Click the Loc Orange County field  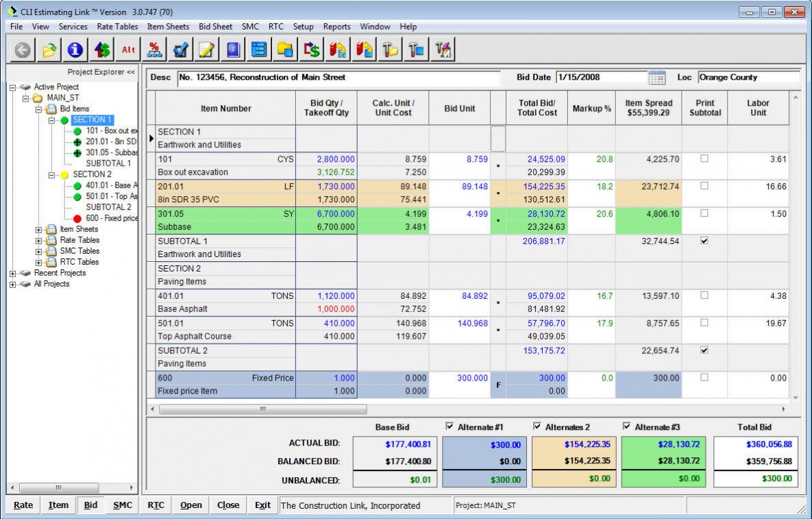click(x=749, y=77)
